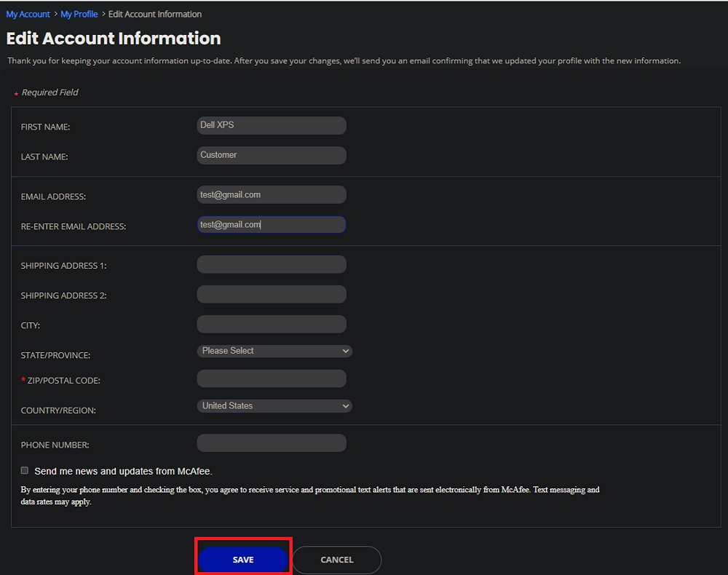The width and height of the screenshot is (728, 575).
Task: Select the EMAIL ADDRESS field
Action: 271,194
